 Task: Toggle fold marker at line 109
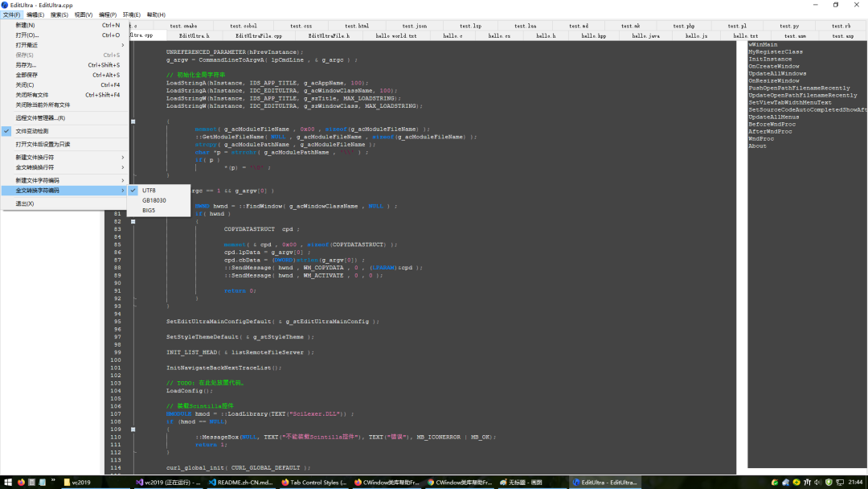[133, 429]
